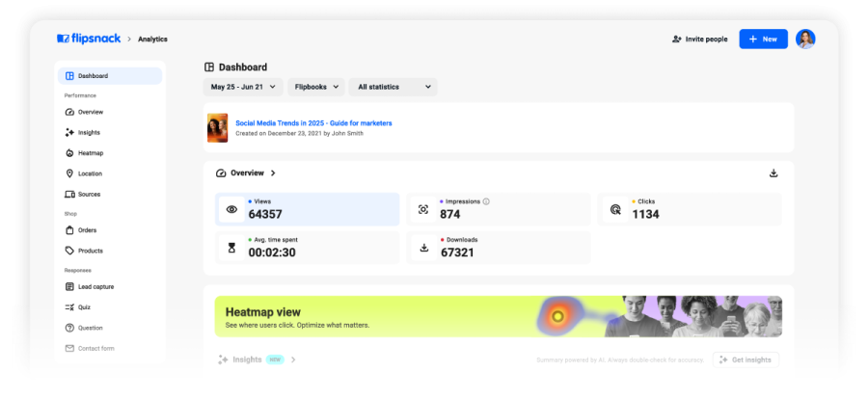The height and width of the screenshot is (399, 868).
Task: Click the Quiz checklist icon
Action: point(69,307)
